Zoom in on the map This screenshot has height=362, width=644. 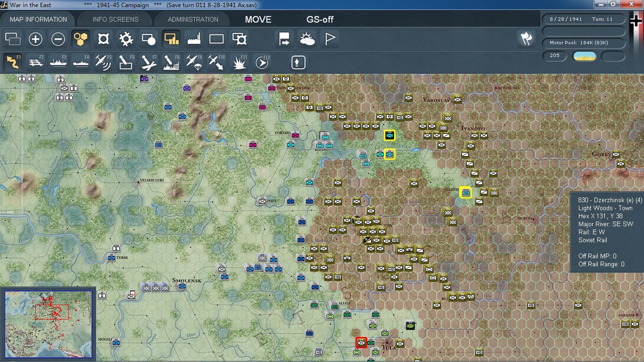click(x=36, y=39)
